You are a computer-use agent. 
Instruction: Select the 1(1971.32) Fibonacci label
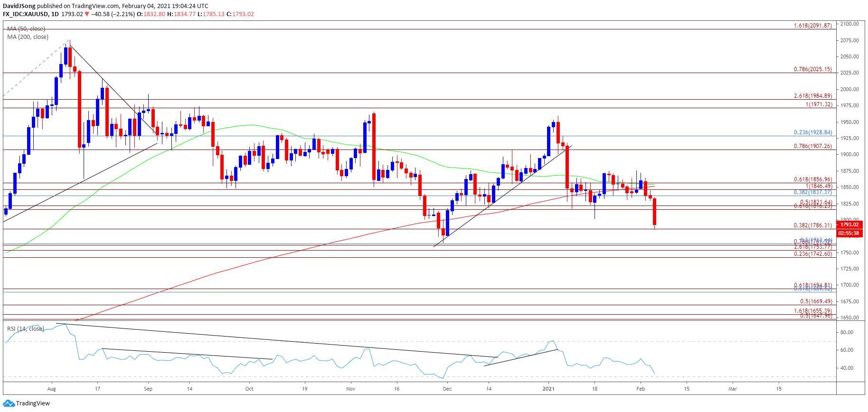pos(819,104)
